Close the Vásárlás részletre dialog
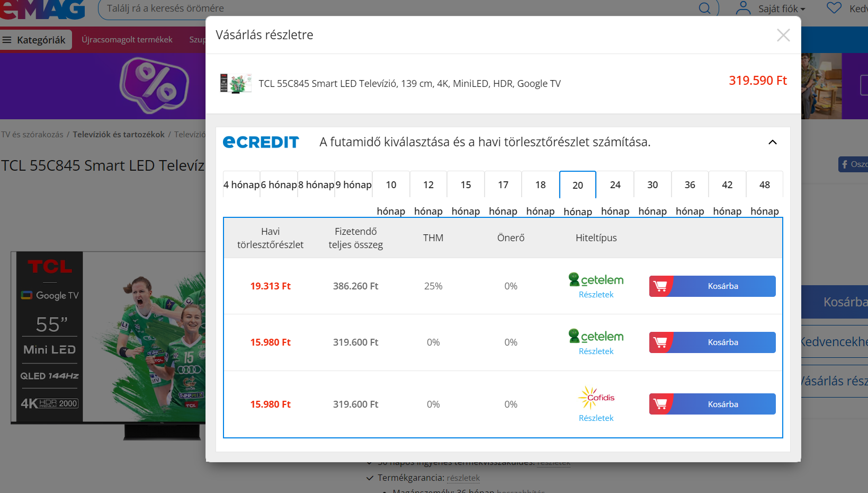The width and height of the screenshot is (868, 493). [783, 35]
